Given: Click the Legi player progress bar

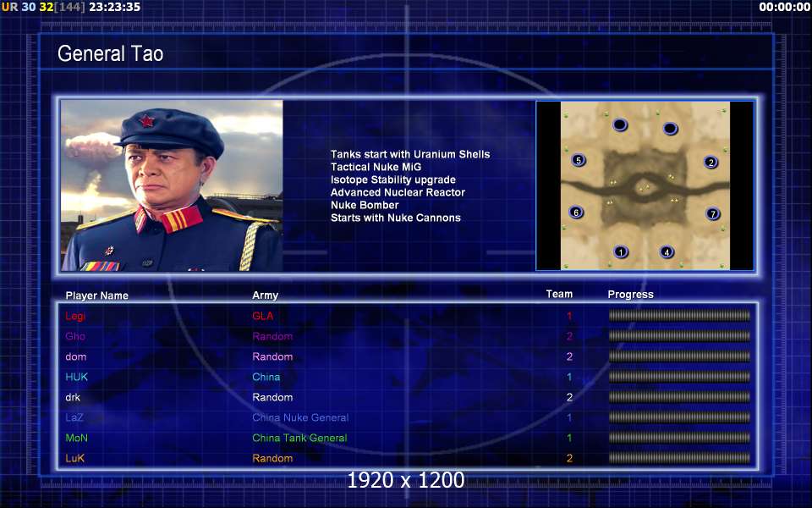Looking at the screenshot, I should (679, 316).
